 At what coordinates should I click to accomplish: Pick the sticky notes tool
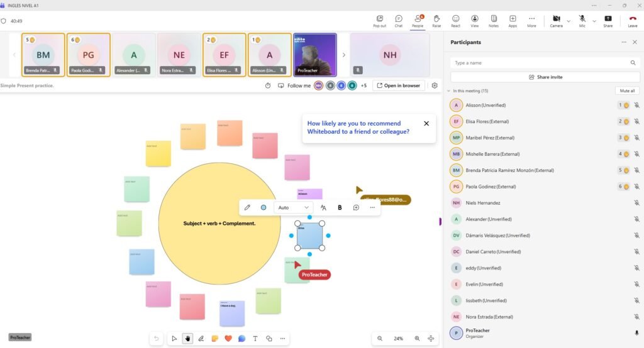click(x=214, y=339)
